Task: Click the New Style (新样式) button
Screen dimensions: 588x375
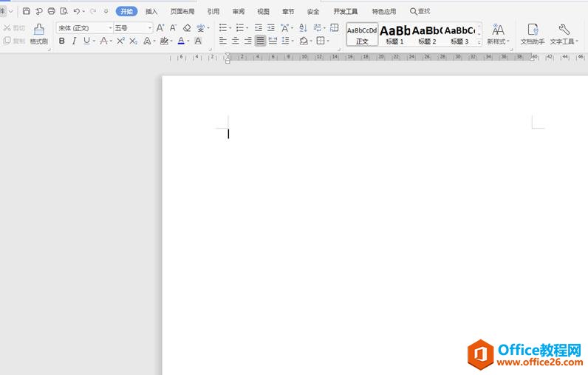Action: (x=499, y=33)
